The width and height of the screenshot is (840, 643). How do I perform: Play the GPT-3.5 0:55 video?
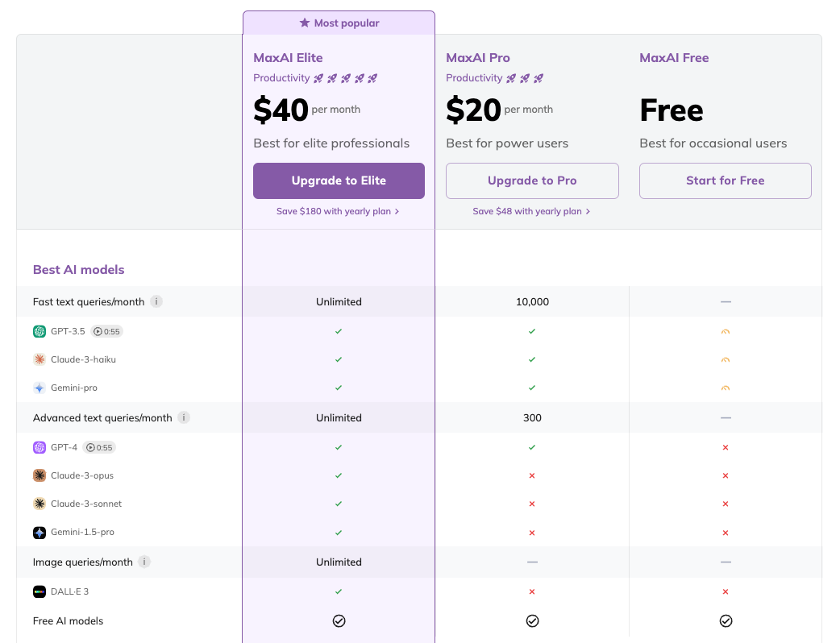(106, 331)
